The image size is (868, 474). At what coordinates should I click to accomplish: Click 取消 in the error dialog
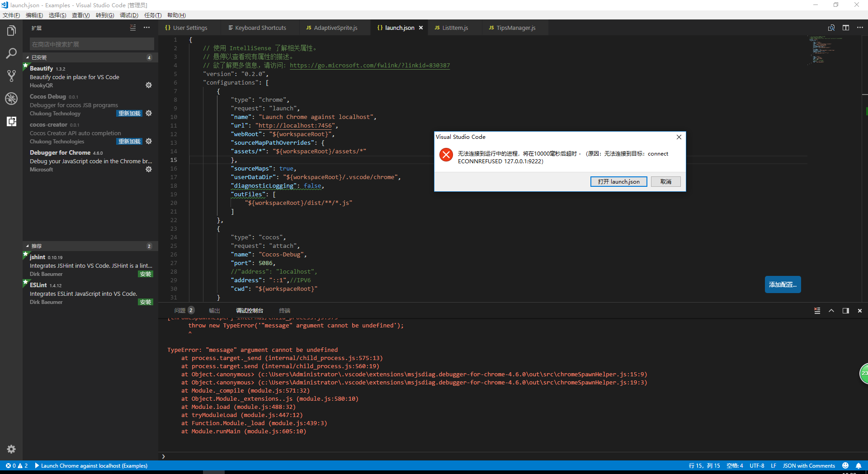[x=666, y=181]
